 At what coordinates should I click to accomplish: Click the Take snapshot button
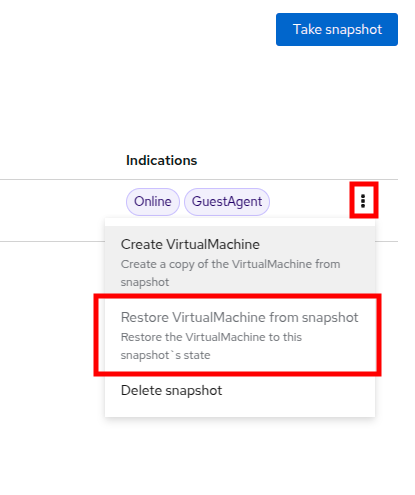pyautogui.click(x=337, y=29)
